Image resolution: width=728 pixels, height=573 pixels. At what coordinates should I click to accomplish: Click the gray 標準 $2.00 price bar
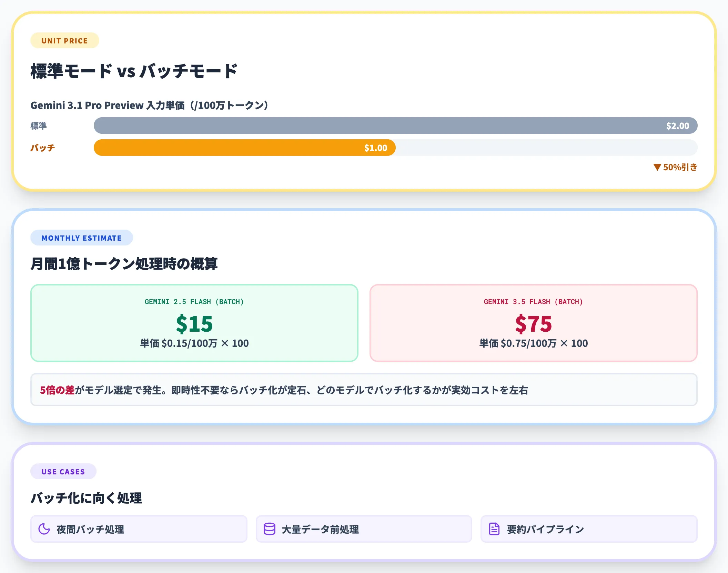(396, 125)
